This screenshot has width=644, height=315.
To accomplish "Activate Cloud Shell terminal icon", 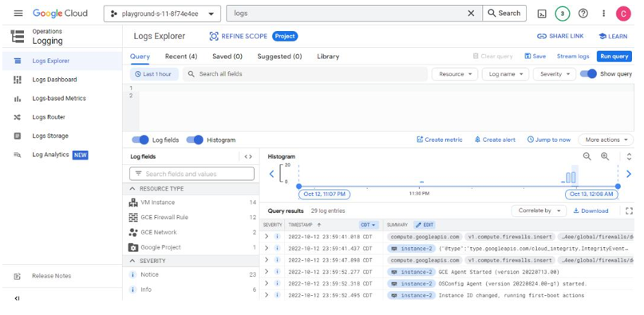I will coord(542,14).
